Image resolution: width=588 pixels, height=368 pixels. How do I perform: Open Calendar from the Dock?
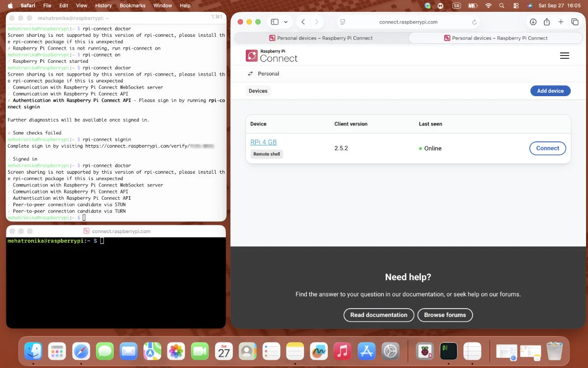tap(224, 351)
